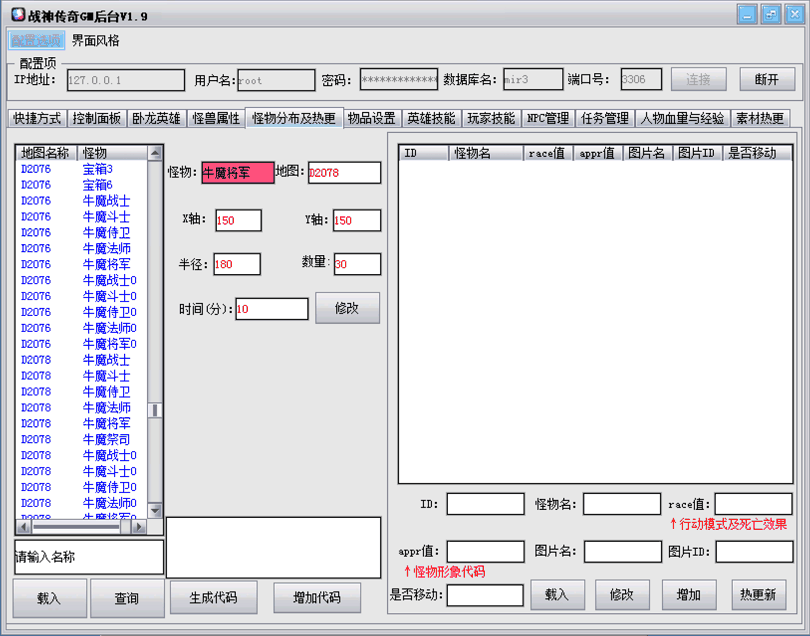Image resolution: width=810 pixels, height=636 pixels.
Task: Open the 英雄技能 tab
Action: [x=431, y=118]
